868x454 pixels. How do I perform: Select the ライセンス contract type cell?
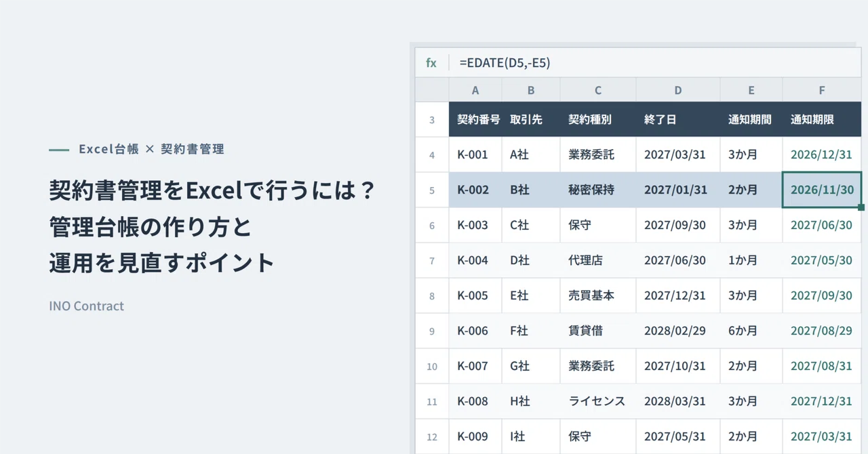598,402
